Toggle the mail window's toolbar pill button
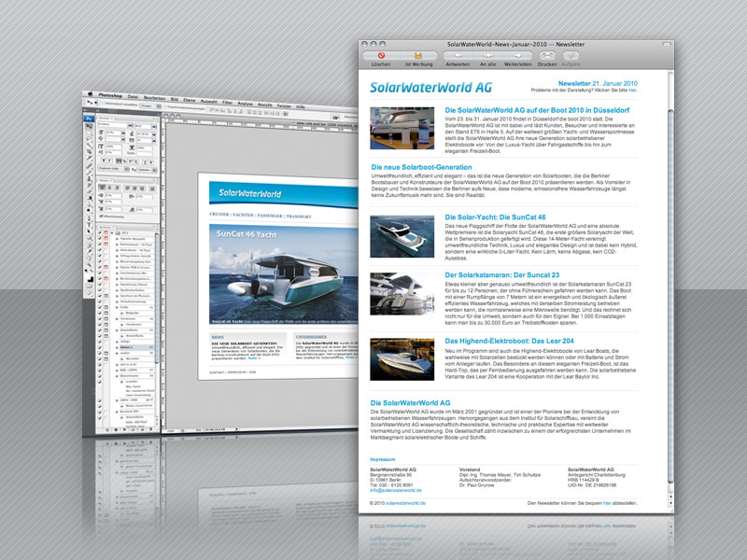747x560 pixels. [x=667, y=44]
